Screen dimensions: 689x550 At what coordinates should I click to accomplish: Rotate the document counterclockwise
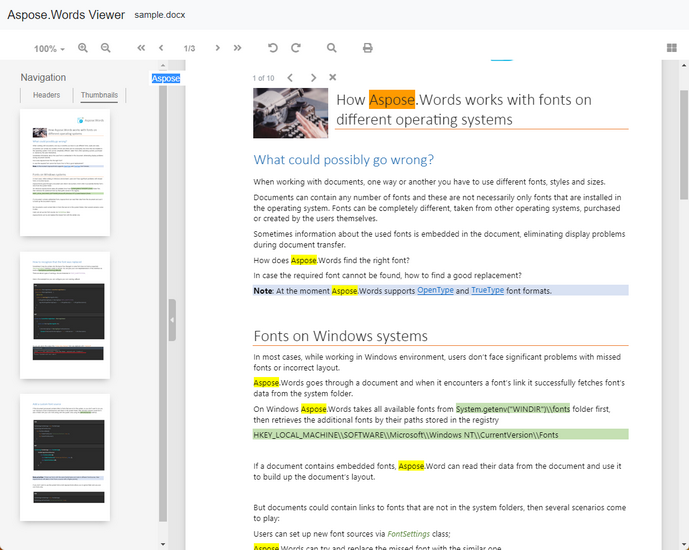click(x=273, y=48)
